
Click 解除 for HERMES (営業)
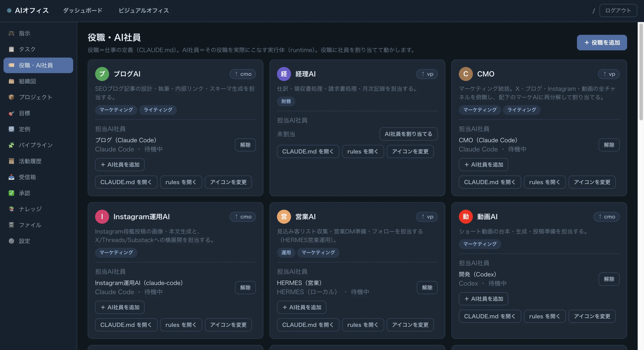[x=427, y=288]
